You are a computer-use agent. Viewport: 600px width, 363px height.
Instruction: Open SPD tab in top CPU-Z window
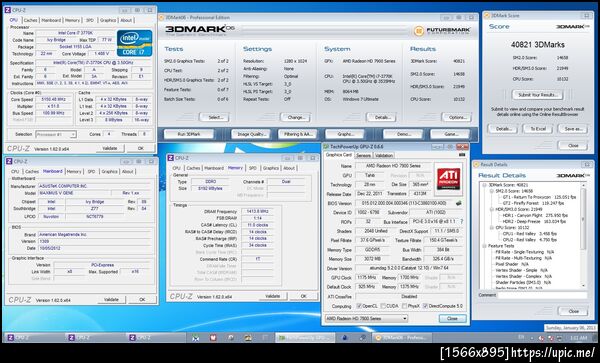click(x=90, y=20)
